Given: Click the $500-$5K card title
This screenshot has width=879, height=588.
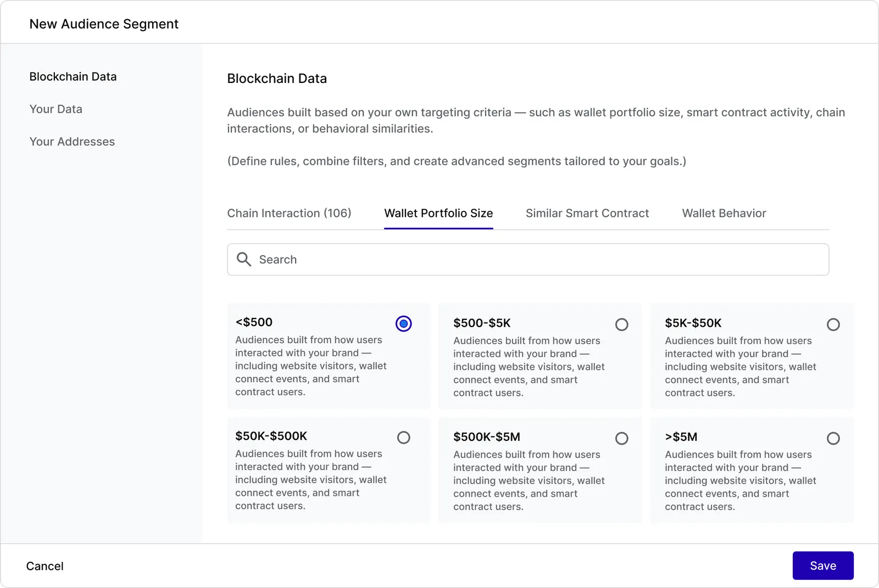Looking at the screenshot, I should [x=482, y=323].
